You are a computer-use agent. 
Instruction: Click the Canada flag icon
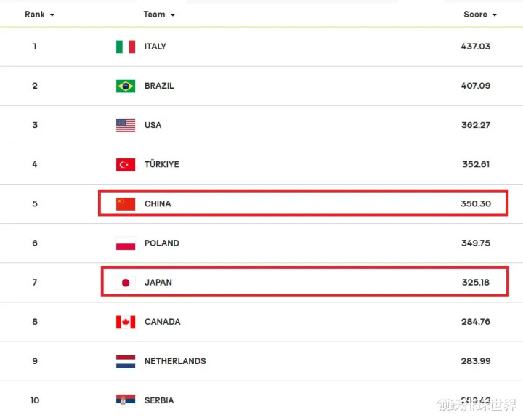[126, 322]
